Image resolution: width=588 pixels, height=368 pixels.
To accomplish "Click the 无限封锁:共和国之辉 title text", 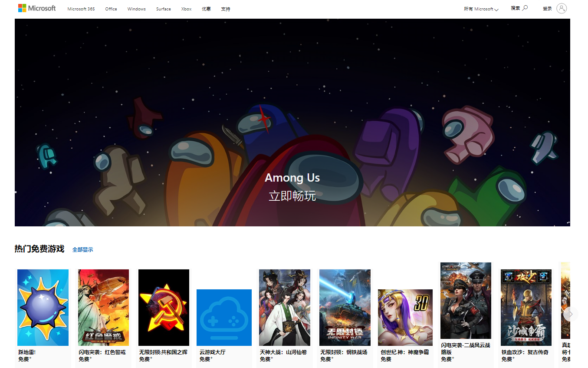I will pos(163,352).
